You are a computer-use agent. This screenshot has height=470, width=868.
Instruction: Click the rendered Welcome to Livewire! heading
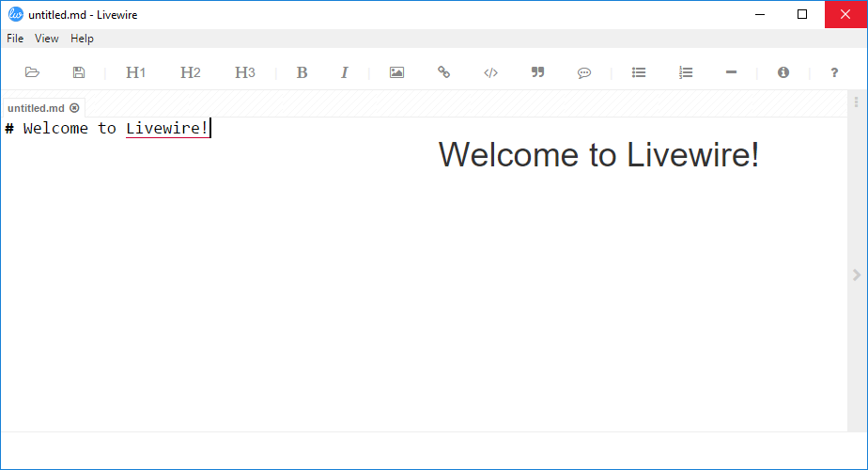(598, 154)
